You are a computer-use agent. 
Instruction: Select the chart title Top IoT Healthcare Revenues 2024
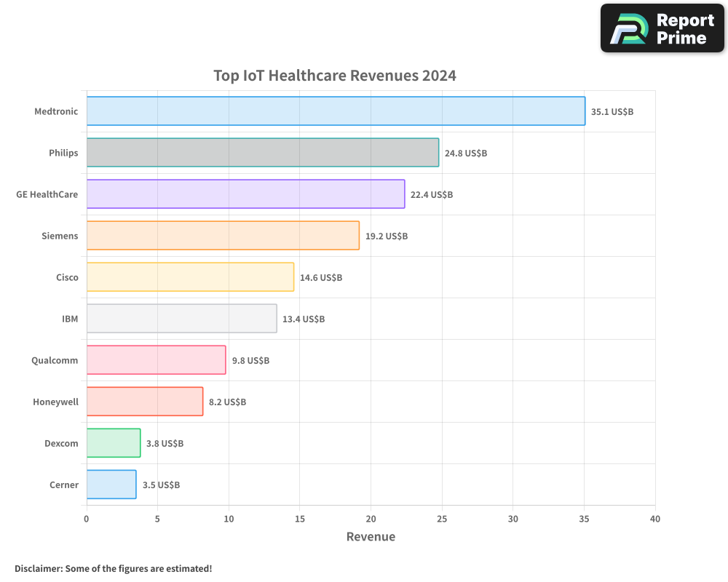(x=335, y=75)
